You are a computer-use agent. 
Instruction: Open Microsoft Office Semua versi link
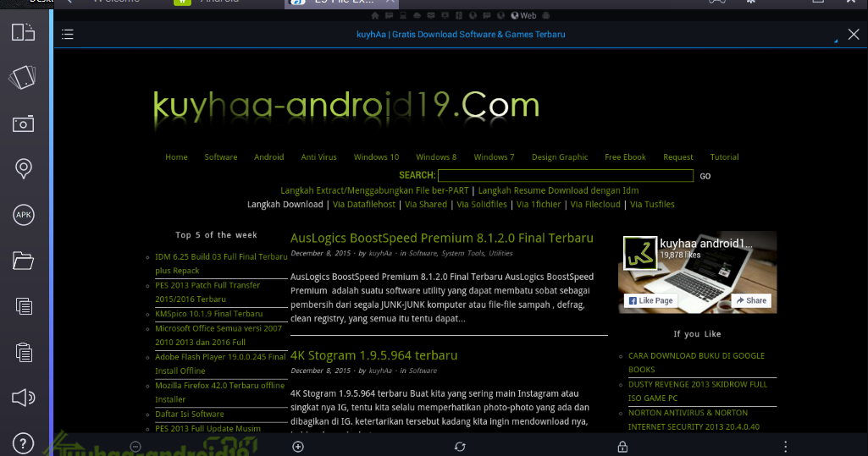coord(218,335)
